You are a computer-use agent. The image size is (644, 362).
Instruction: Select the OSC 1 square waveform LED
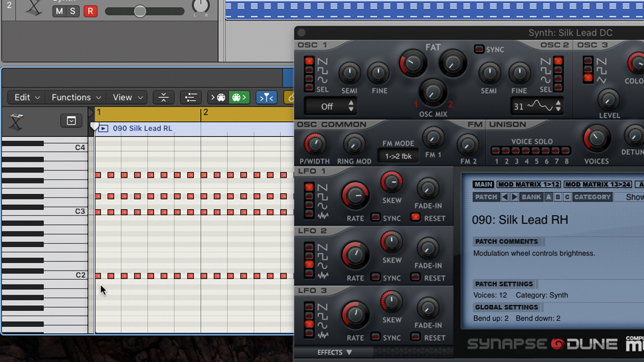309,70
